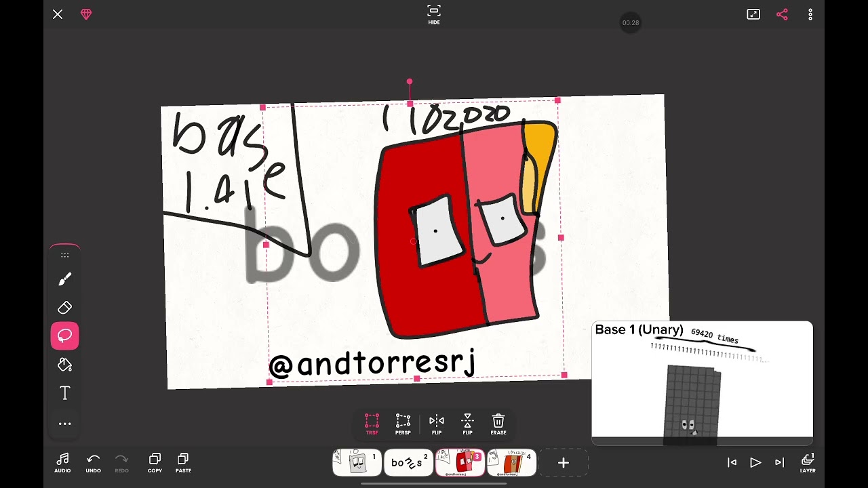Open the pink diamond premium icon

[86, 14]
